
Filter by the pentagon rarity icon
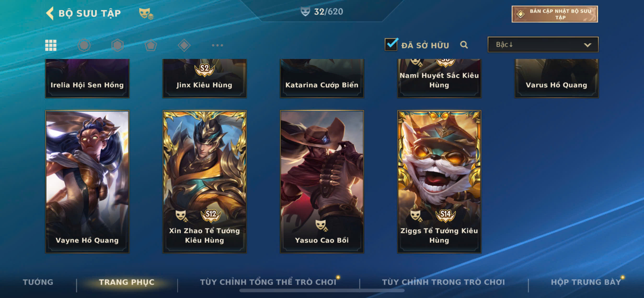[151, 45]
